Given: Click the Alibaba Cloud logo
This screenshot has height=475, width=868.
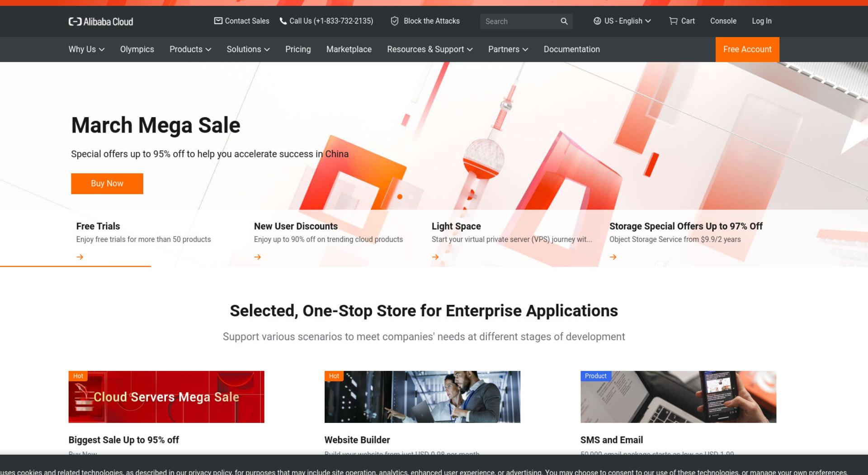Looking at the screenshot, I should click(101, 21).
